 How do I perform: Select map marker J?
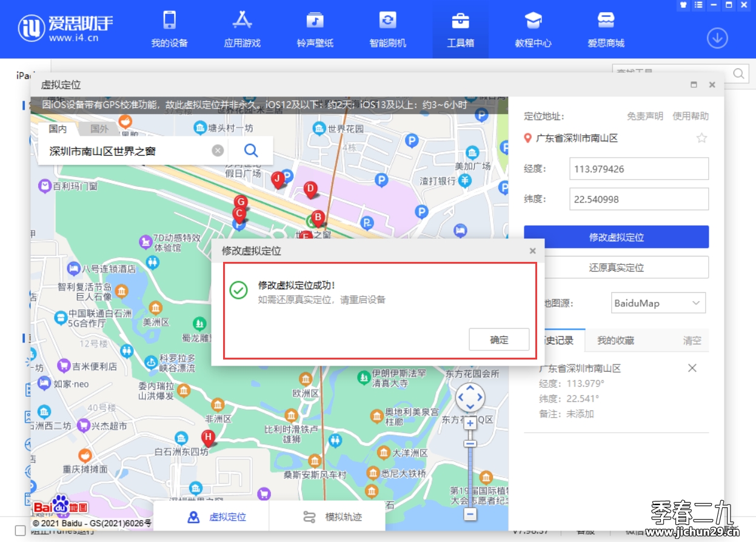click(278, 179)
